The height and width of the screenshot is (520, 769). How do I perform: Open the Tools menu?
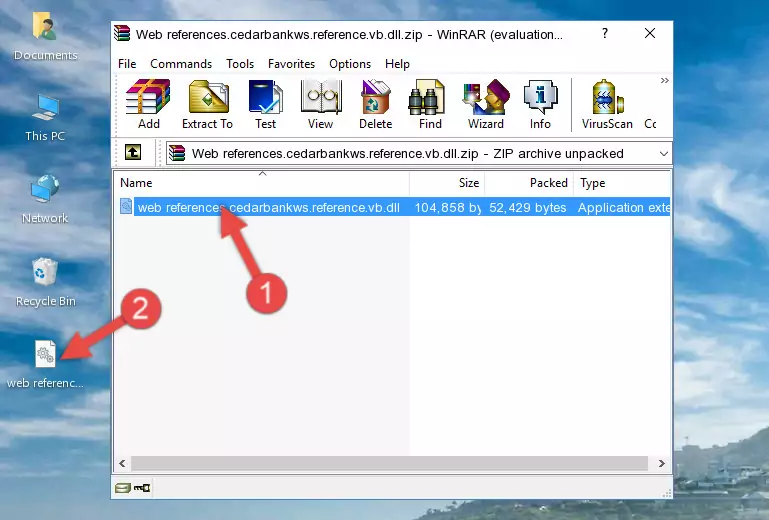240,64
